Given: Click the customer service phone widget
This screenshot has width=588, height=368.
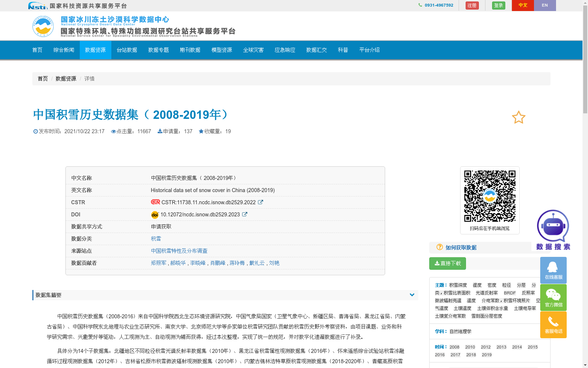Looking at the screenshot, I should [553, 325].
